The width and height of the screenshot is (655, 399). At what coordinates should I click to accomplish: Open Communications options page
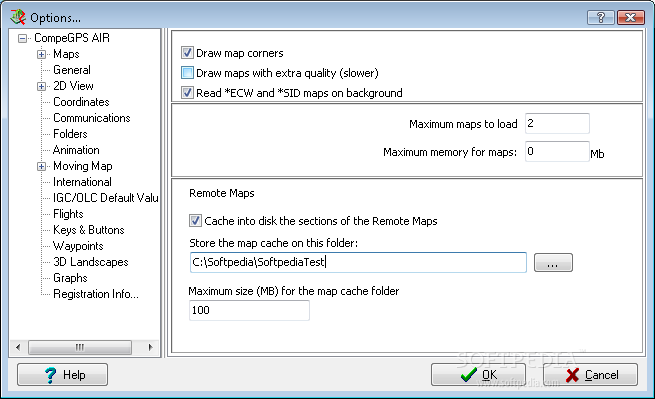(91, 118)
